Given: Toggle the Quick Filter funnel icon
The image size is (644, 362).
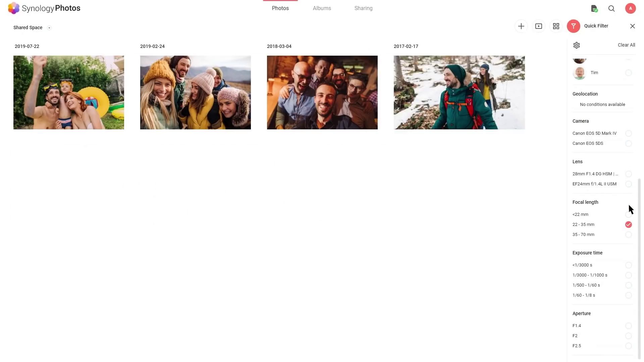Looking at the screenshot, I should (574, 26).
